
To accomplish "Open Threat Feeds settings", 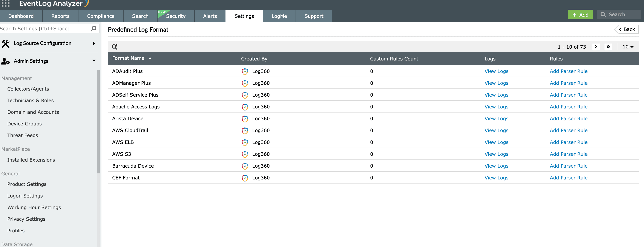I will [x=23, y=135].
